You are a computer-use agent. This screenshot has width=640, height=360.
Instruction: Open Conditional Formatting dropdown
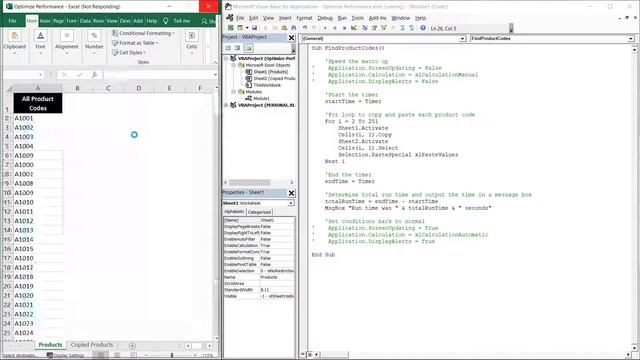point(143,33)
